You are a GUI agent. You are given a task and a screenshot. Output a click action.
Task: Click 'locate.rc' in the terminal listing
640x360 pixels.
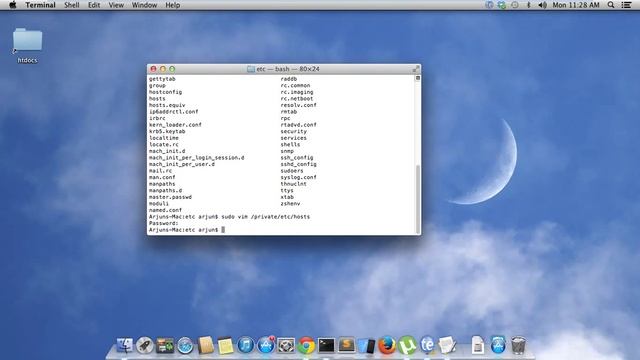coord(164,144)
